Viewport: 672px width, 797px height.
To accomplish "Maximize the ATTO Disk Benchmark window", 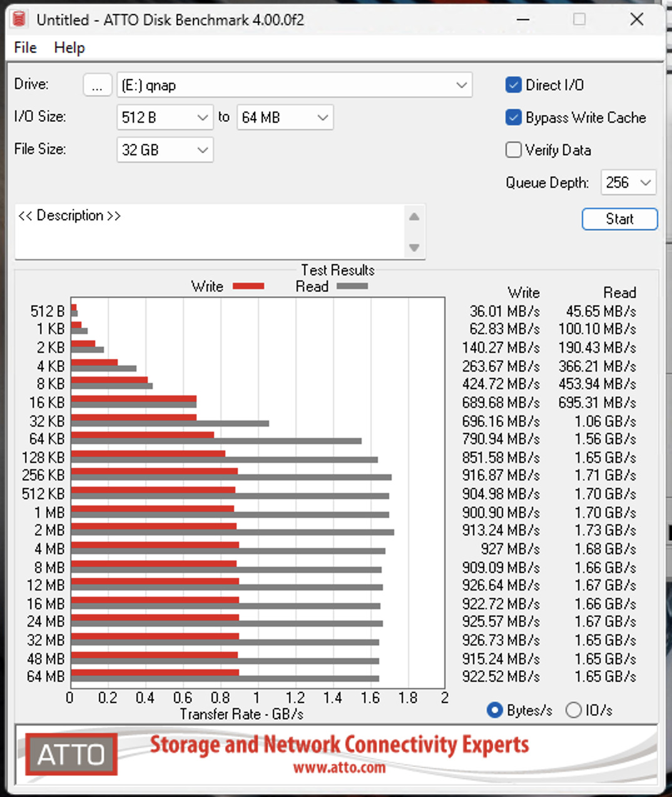I will (x=579, y=19).
